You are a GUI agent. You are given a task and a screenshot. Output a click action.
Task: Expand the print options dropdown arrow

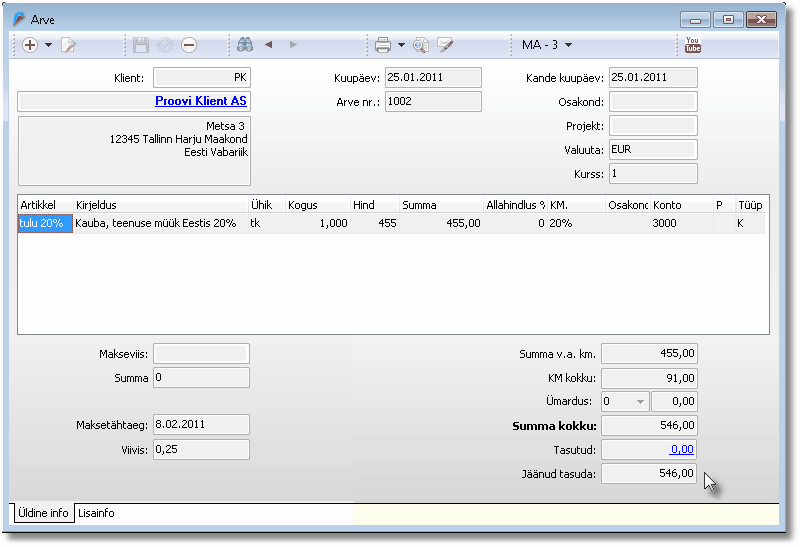pyautogui.click(x=401, y=45)
